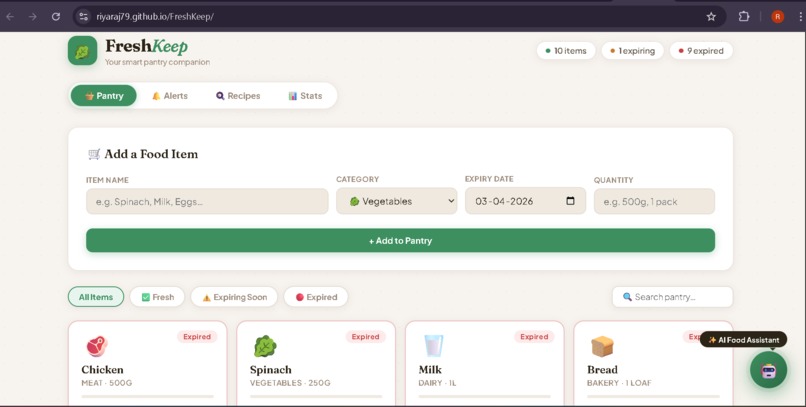
Task: Click the 10 items counter pill
Action: click(566, 51)
